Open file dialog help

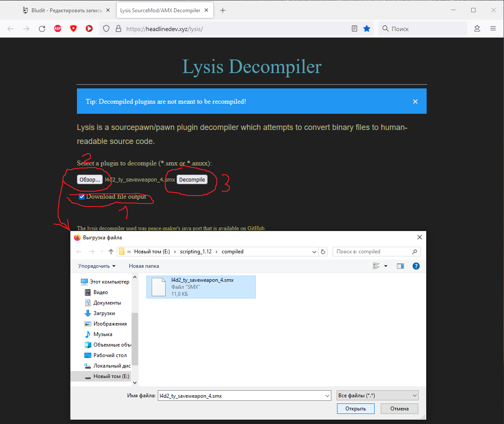click(x=416, y=266)
